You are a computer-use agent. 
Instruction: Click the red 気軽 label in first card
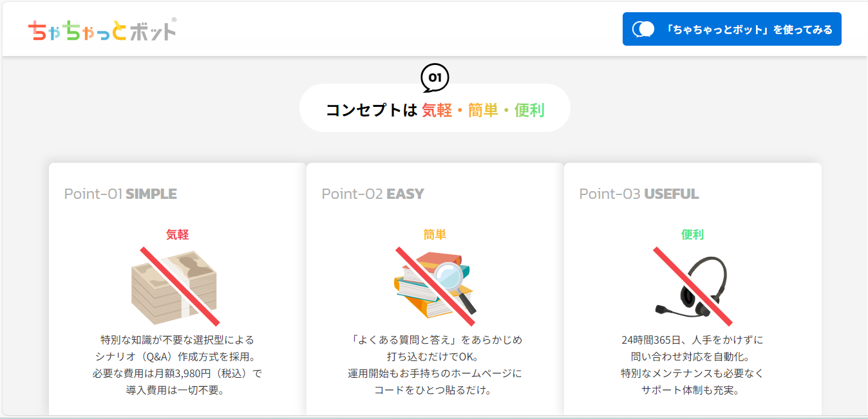point(177,235)
